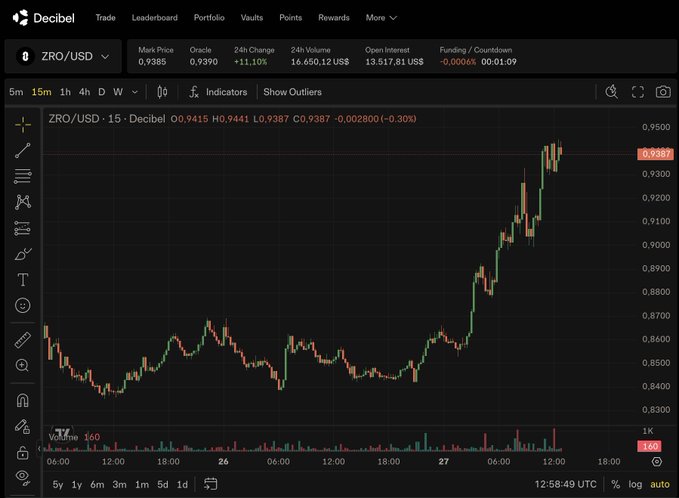Open the Leaderboard page
679x498 pixels.
pyautogui.click(x=155, y=18)
